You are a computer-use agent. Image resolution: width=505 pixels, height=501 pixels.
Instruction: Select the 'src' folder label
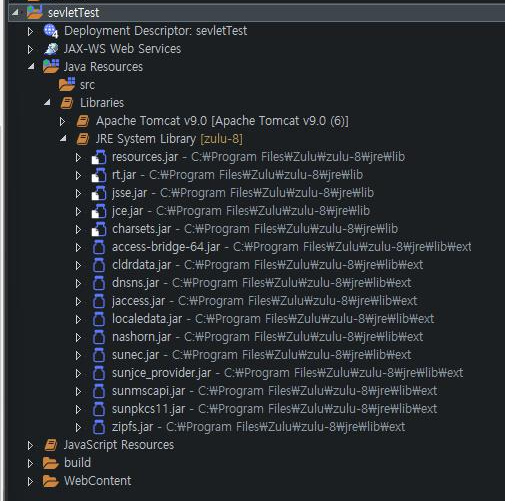[x=87, y=85]
